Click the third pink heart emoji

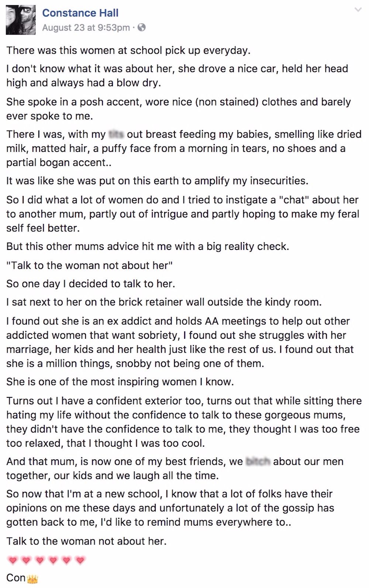click(39, 560)
